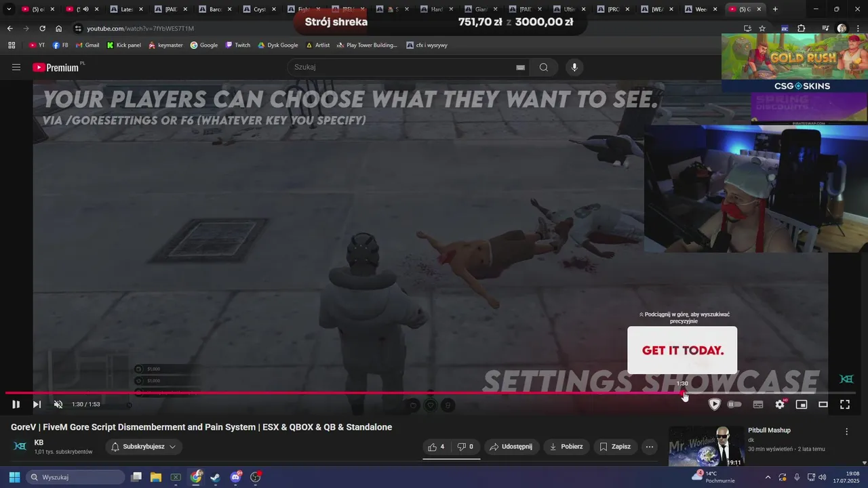Open the on-screen keyboard in search box
This screenshot has height=488, width=868.
coord(520,67)
